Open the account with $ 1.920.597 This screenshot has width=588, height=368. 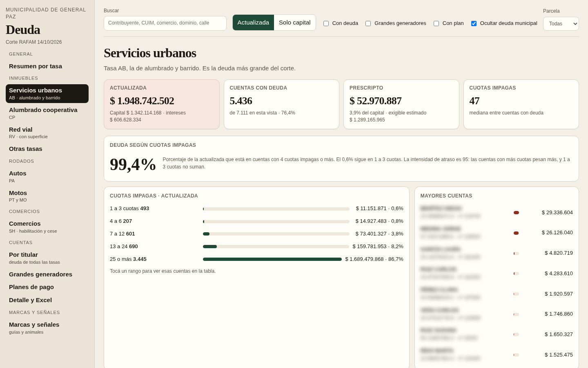497,294
